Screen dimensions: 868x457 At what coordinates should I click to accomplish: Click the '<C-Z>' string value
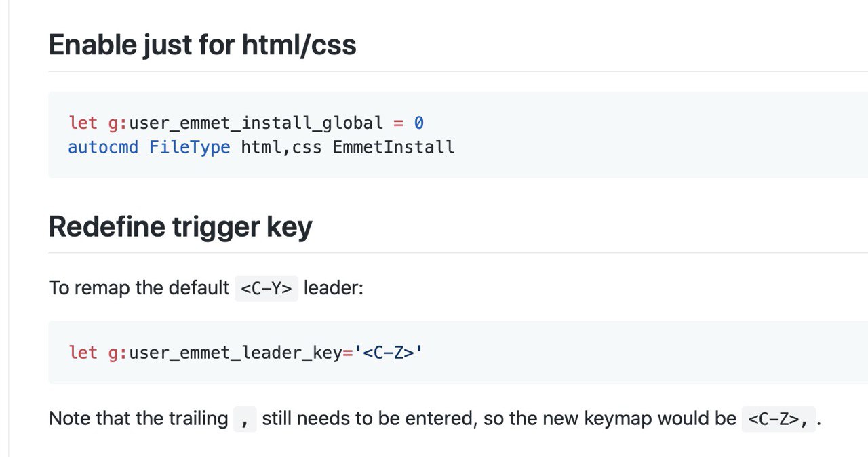388,353
